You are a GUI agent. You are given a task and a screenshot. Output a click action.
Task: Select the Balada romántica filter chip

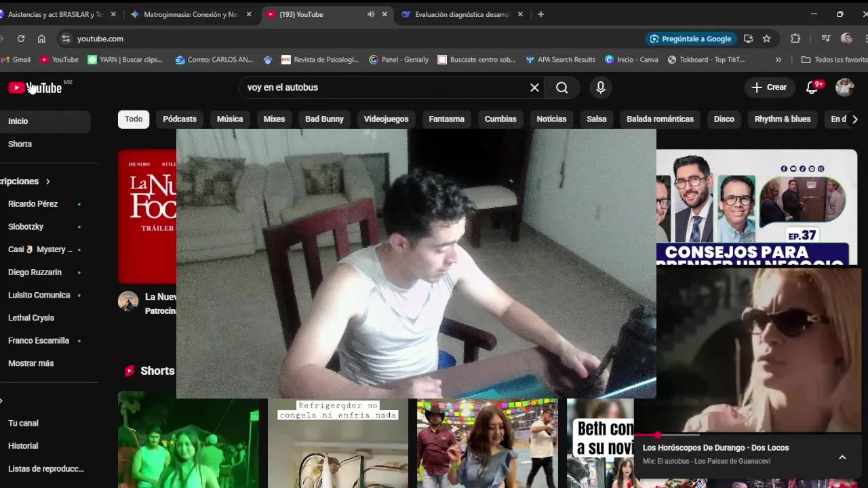click(x=660, y=119)
